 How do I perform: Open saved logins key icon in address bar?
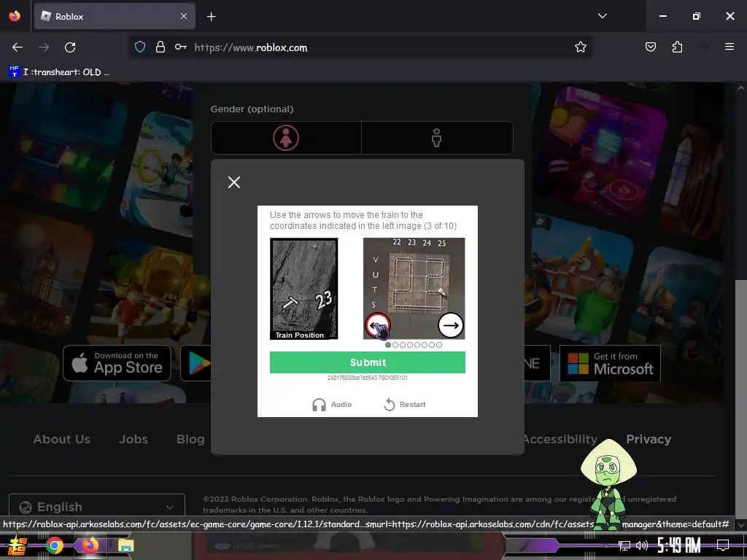pos(181,47)
